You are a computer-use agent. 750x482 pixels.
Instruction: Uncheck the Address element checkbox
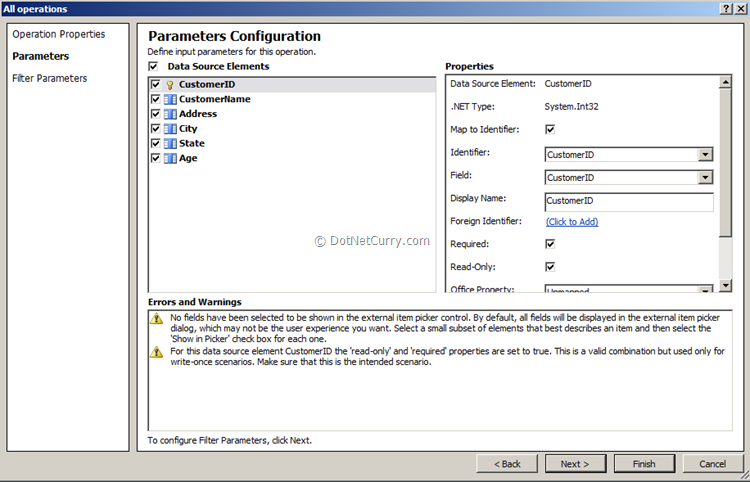tap(155, 114)
